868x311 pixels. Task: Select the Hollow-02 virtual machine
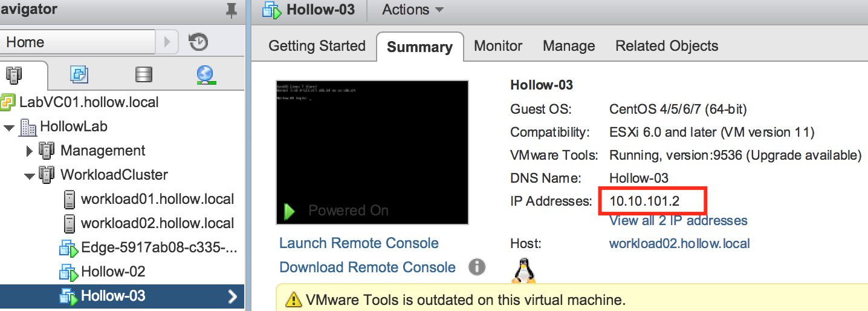click(x=113, y=272)
